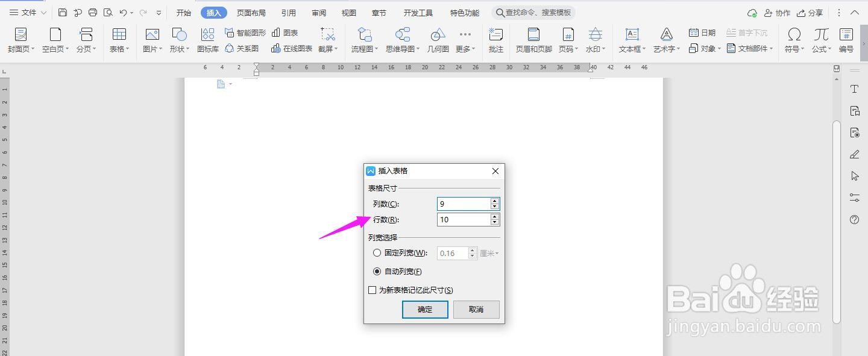Expand quick access toolbar customize arrow

(159, 13)
